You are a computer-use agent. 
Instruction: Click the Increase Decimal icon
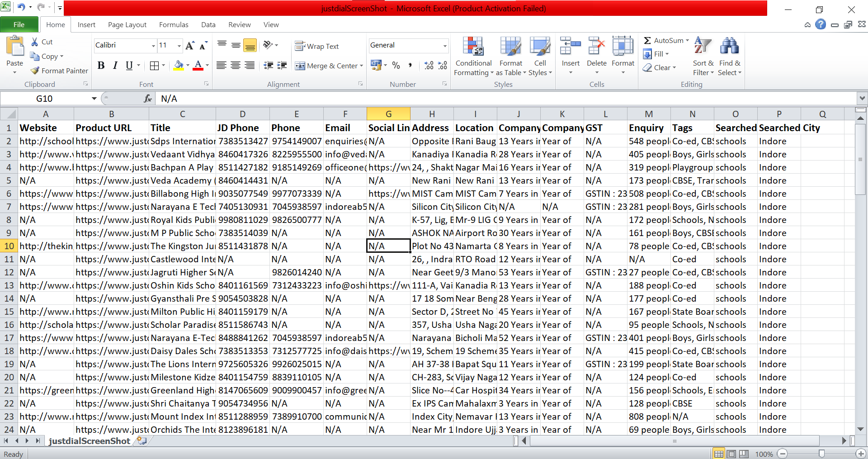(429, 66)
